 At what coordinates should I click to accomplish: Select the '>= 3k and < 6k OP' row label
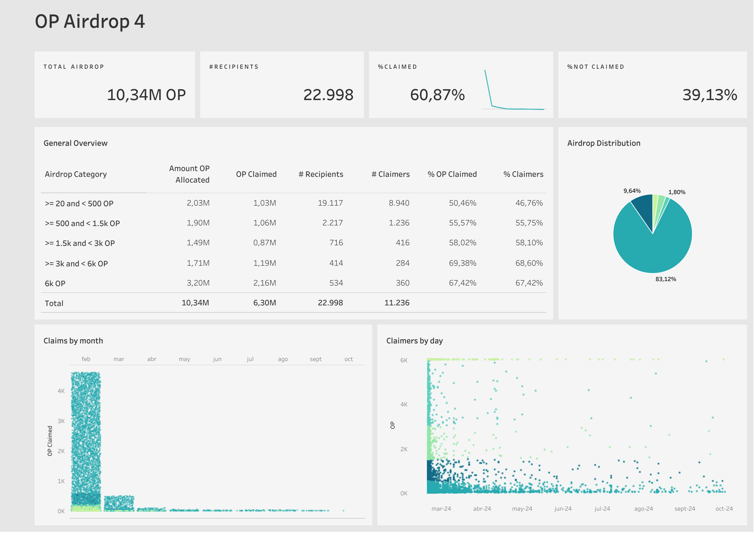pos(77,264)
